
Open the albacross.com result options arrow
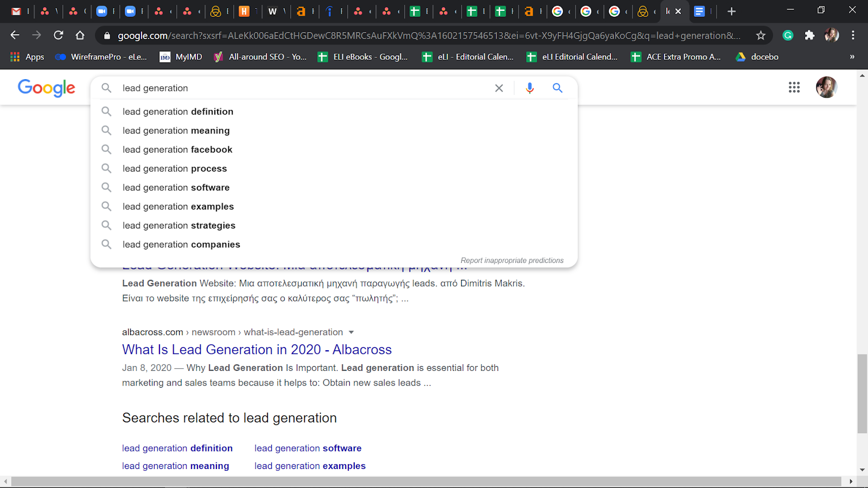pyautogui.click(x=351, y=332)
